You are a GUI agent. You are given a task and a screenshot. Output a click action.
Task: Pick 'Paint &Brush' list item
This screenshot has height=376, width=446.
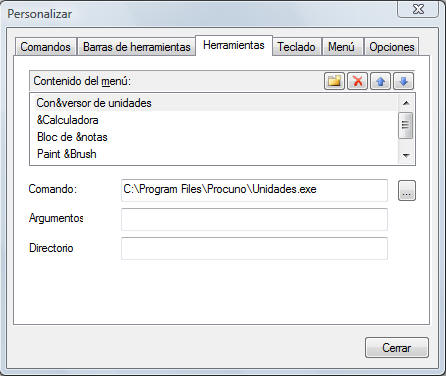pos(214,154)
